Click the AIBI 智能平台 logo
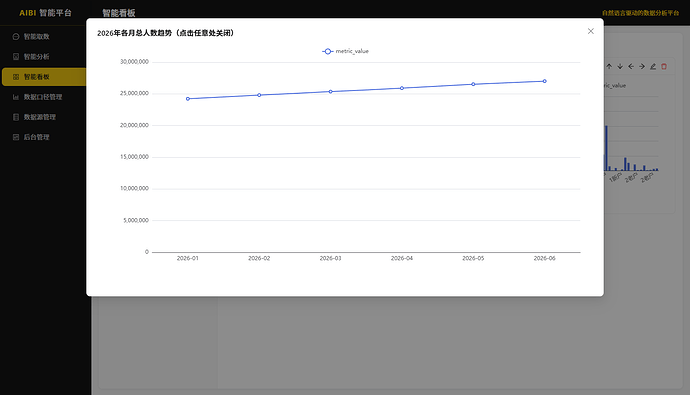Screen dimensions: 690x395 tap(45, 13)
